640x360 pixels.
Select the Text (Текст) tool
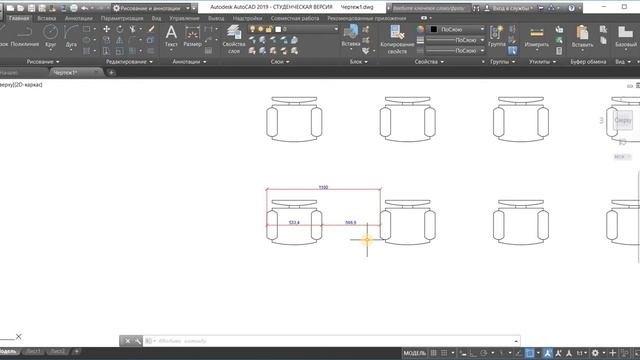pos(171,36)
